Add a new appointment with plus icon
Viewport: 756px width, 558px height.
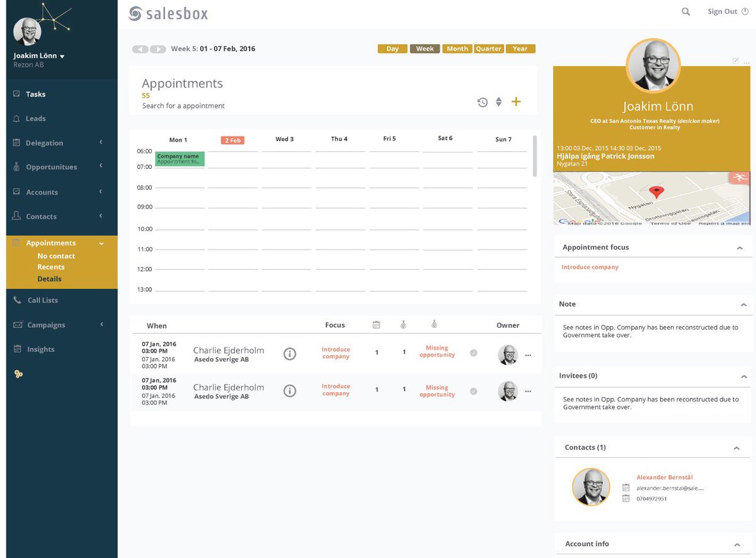pyautogui.click(x=516, y=102)
